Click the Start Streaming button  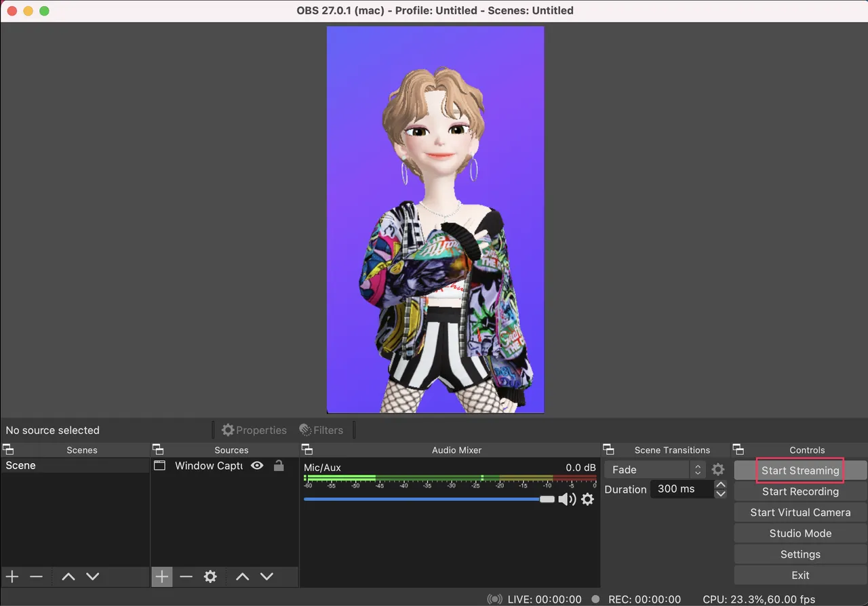click(x=799, y=470)
